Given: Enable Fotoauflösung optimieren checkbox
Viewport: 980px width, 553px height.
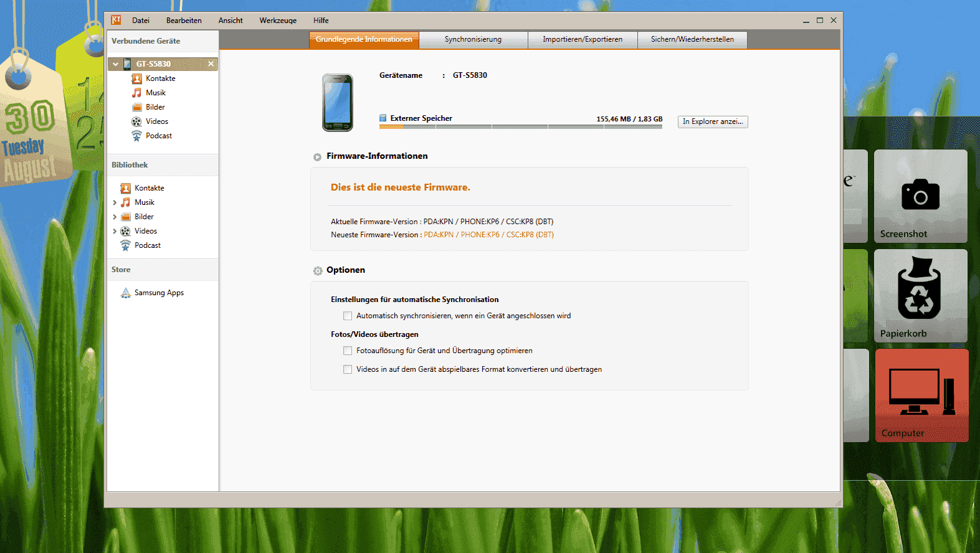Looking at the screenshot, I should (x=348, y=351).
